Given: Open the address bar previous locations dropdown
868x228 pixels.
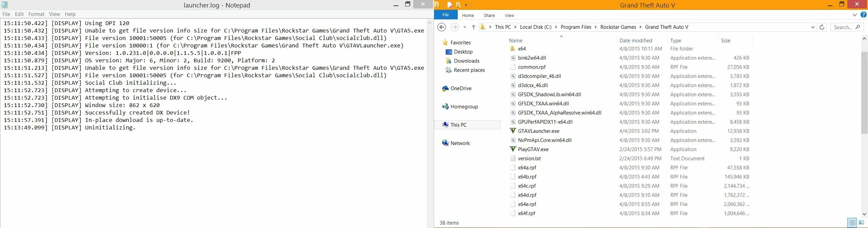Looking at the screenshot, I should (x=813, y=27).
